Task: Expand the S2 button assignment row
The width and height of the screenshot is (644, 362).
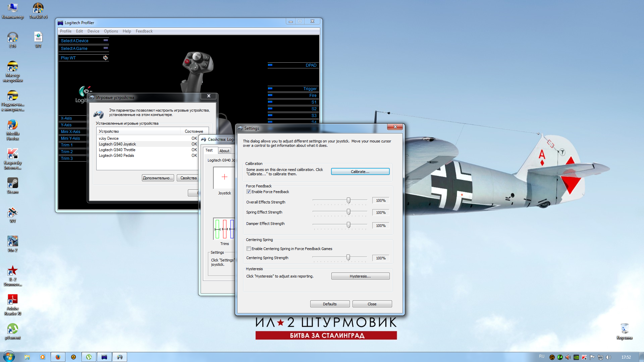Action: pyautogui.click(x=293, y=109)
